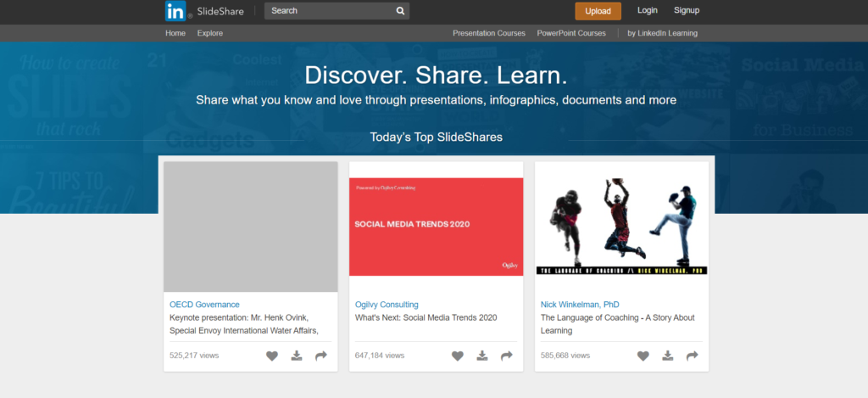
Task: Download the Ogilvy Consulting slideshow
Action: point(482,356)
